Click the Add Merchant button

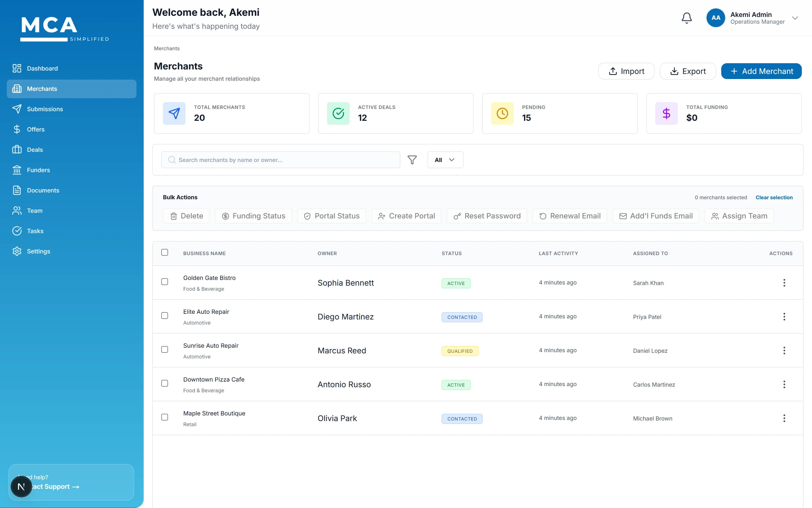(x=761, y=71)
